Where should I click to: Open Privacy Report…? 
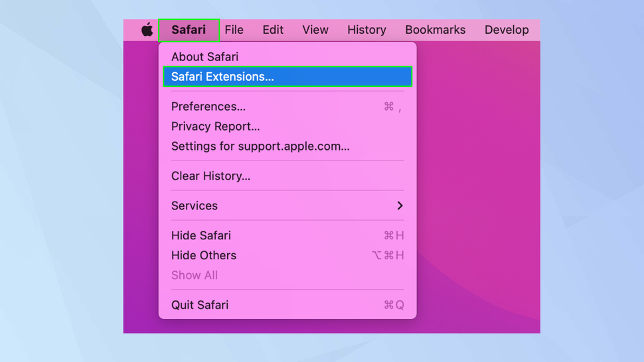point(287,126)
